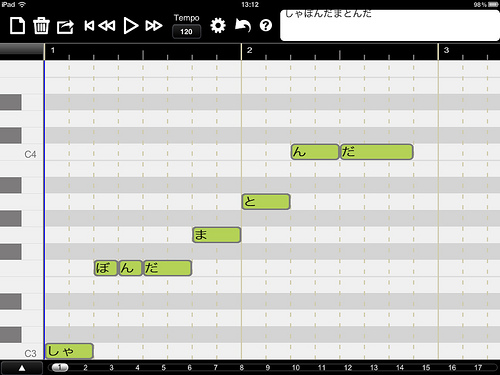500x375 pixels.
Task: Expand panel with bottom-left up triangle
Action: click(x=22, y=368)
